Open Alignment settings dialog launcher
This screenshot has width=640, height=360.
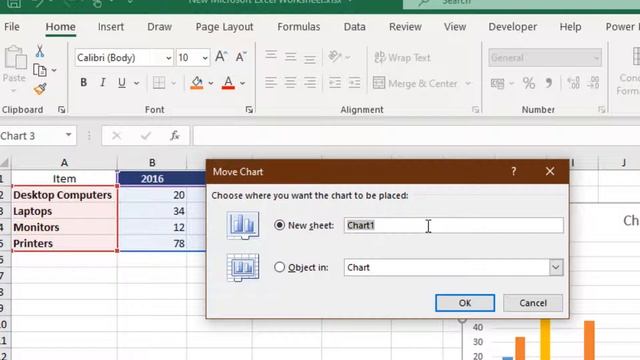[476, 109]
